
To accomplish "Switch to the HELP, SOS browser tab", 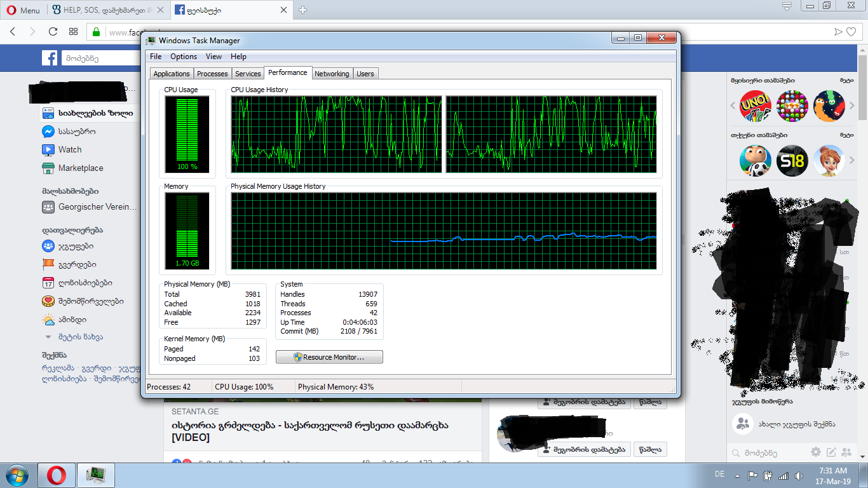I will pos(107,10).
